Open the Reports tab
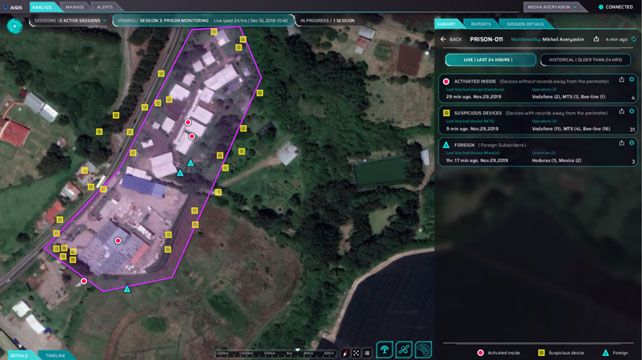 tap(481, 24)
